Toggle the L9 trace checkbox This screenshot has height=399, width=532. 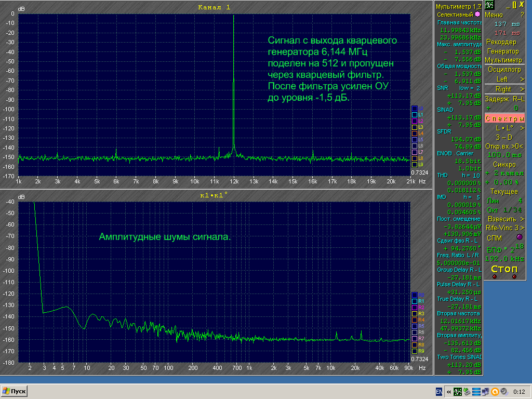(x=414, y=165)
